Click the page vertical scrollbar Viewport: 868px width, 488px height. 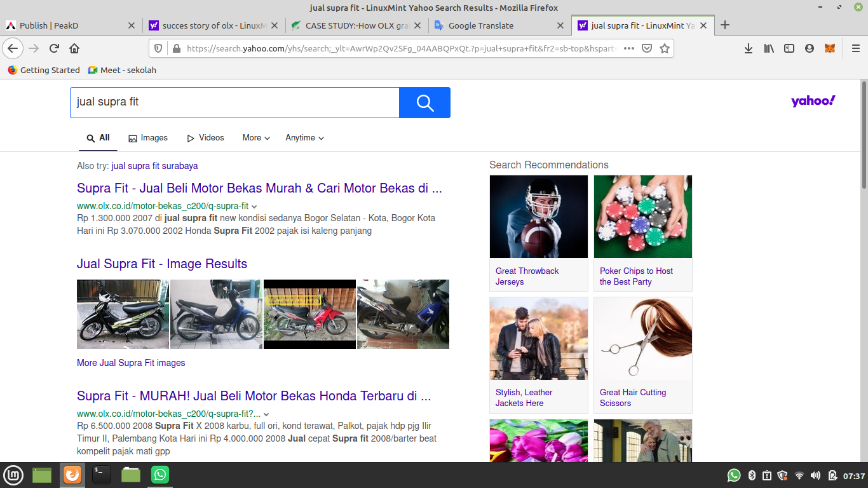pyautogui.click(x=864, y=133)
